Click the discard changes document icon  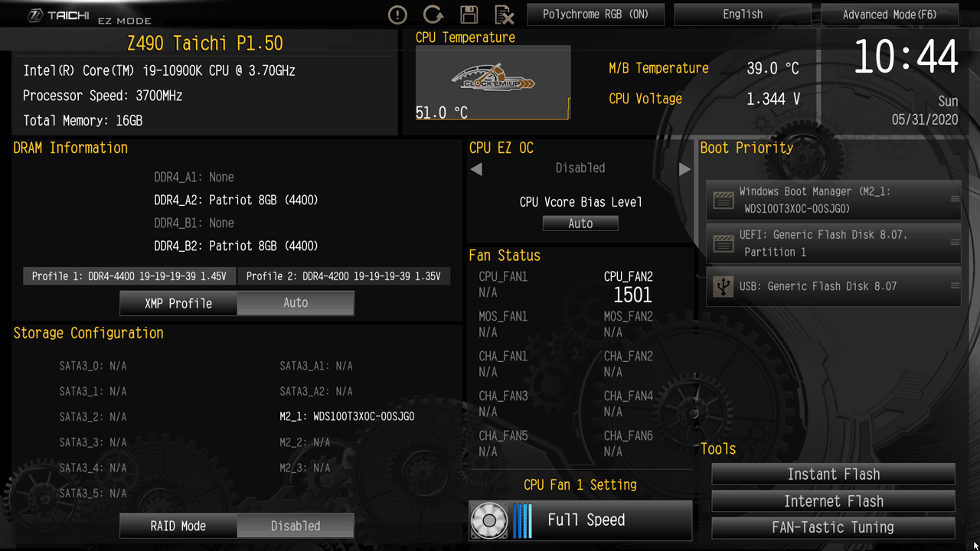point(504,15)
